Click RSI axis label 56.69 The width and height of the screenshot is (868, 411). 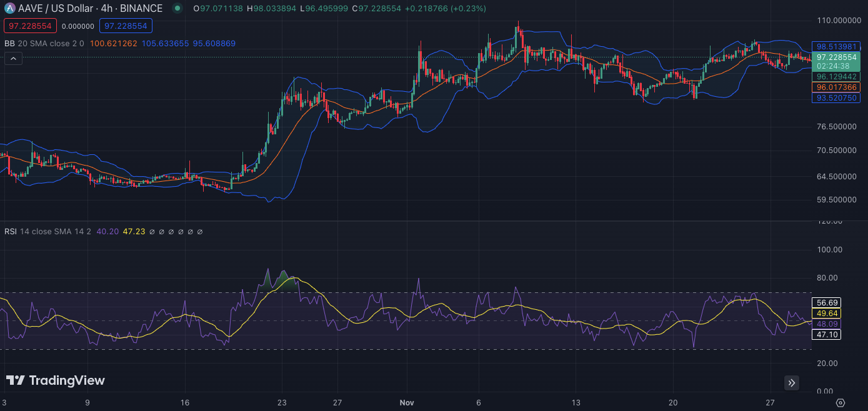tap(826, 302)
